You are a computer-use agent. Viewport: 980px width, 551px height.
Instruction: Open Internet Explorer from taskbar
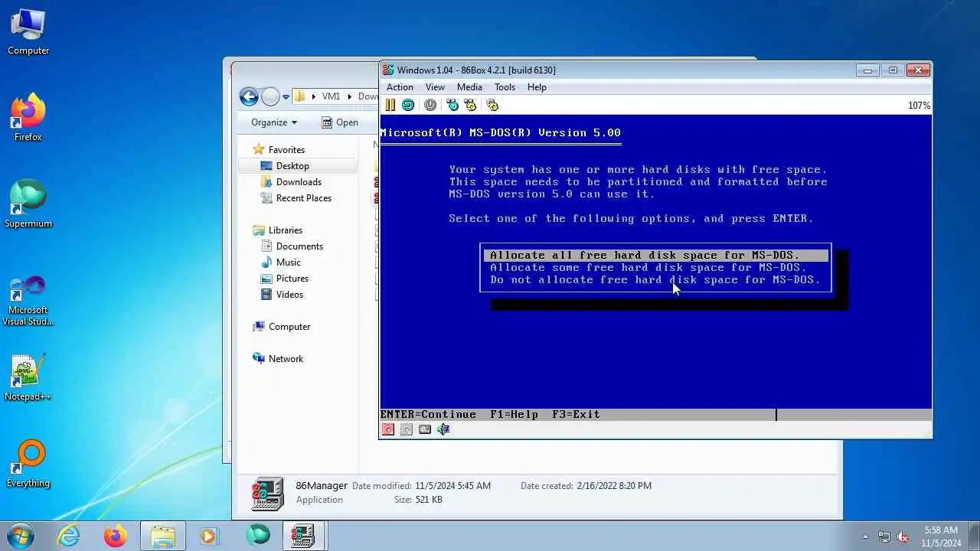pyautogui.click(x=69, y=536)
